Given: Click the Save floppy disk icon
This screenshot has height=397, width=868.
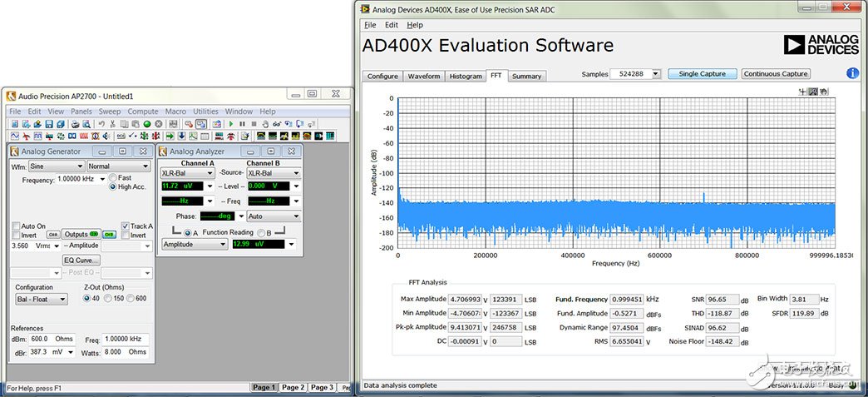Looking at the screenshot, I should (x=49, y=124).
